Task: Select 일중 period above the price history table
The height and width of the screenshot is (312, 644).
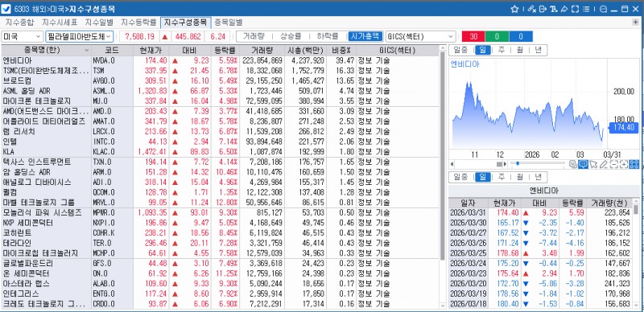Action: tap(460, 177)
